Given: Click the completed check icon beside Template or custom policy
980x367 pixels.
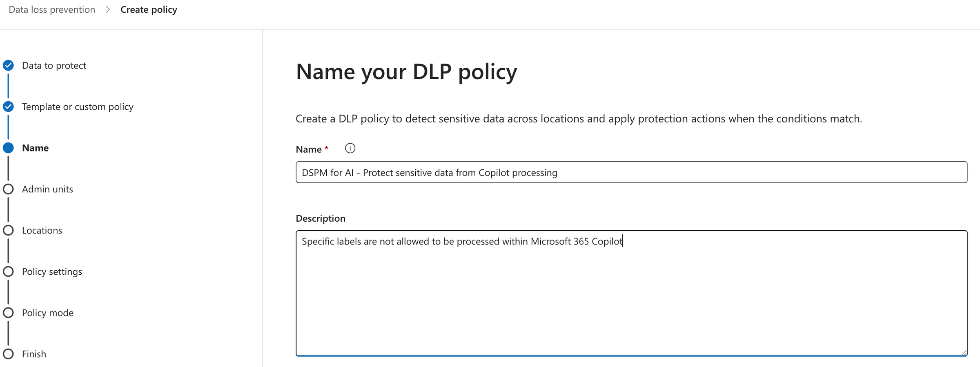Looking at the screenshot, I should coord(8,107).
